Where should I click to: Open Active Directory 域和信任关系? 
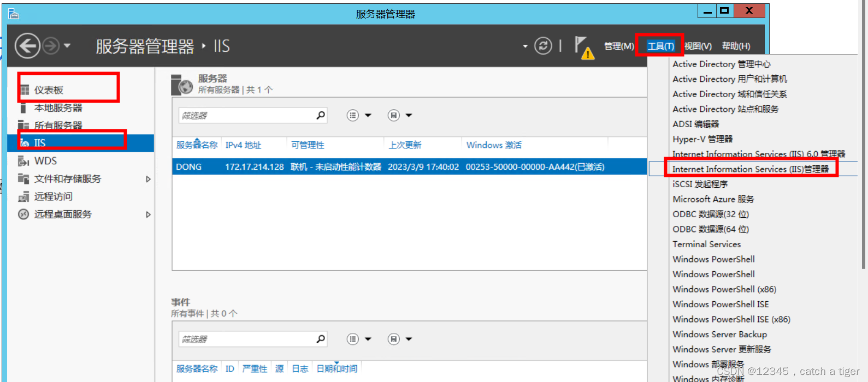tap(730, 94)
